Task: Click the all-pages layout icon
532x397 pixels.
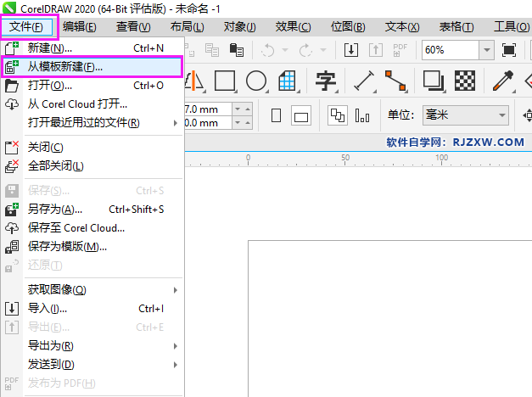Action: (x=338, y=115)
